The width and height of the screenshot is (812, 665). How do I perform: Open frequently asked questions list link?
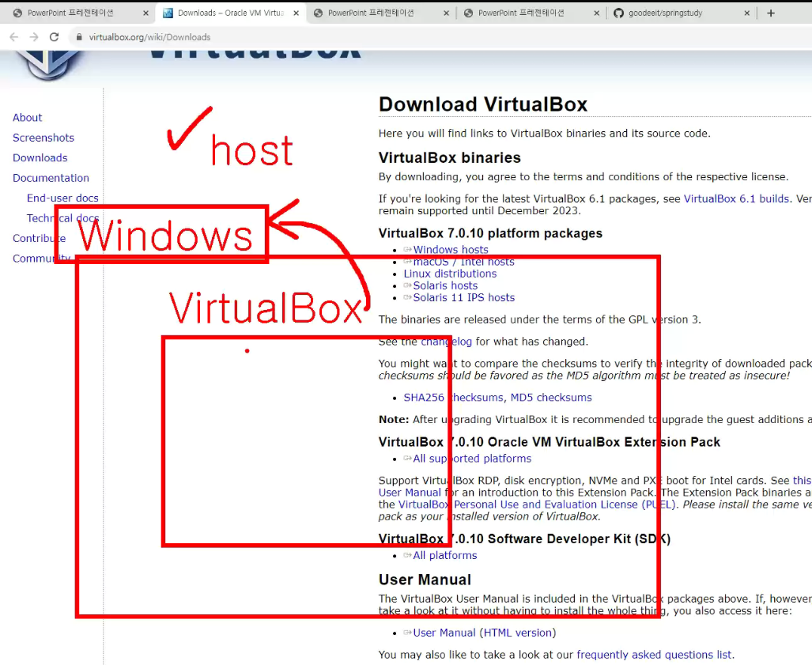pyautogui.click(x=654, y=655)
